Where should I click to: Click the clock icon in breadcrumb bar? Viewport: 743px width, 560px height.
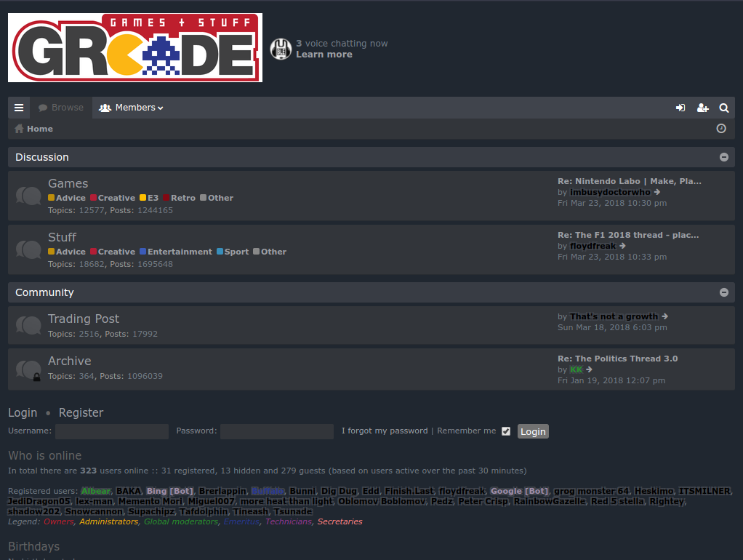coord(721,129)
